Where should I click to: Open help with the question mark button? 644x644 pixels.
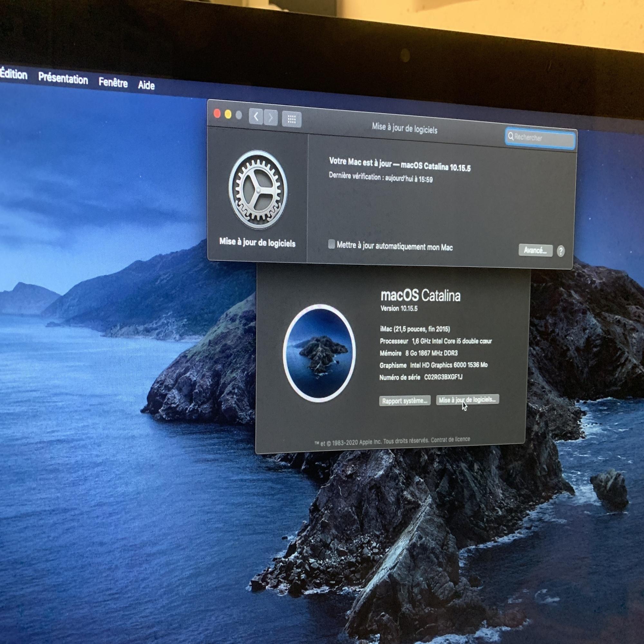pyautogui.click(x=561, y=251)
